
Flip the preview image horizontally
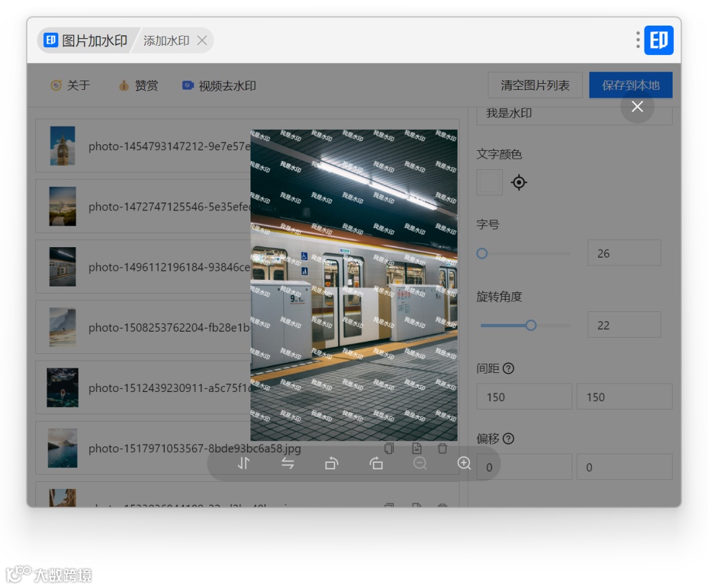pyautogui.click(x=288, y=463)
